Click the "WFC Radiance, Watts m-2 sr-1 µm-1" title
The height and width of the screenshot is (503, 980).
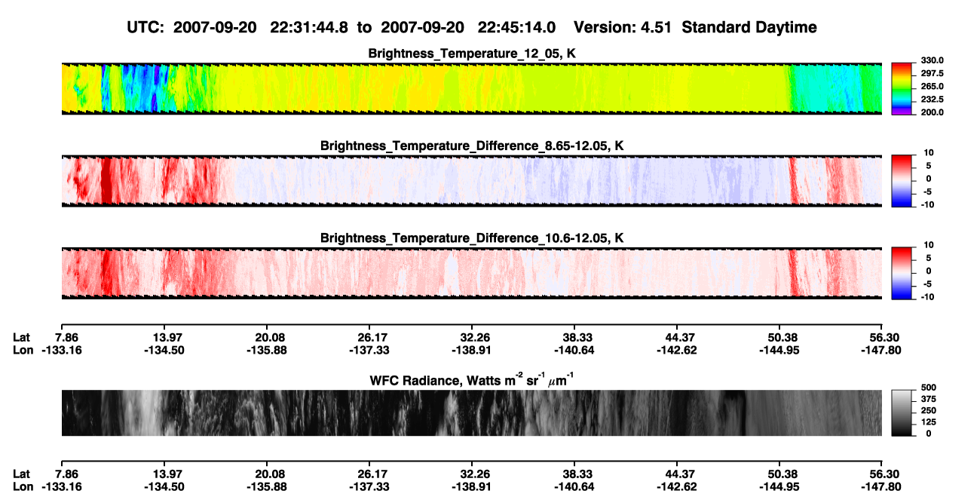coord(472,380)
